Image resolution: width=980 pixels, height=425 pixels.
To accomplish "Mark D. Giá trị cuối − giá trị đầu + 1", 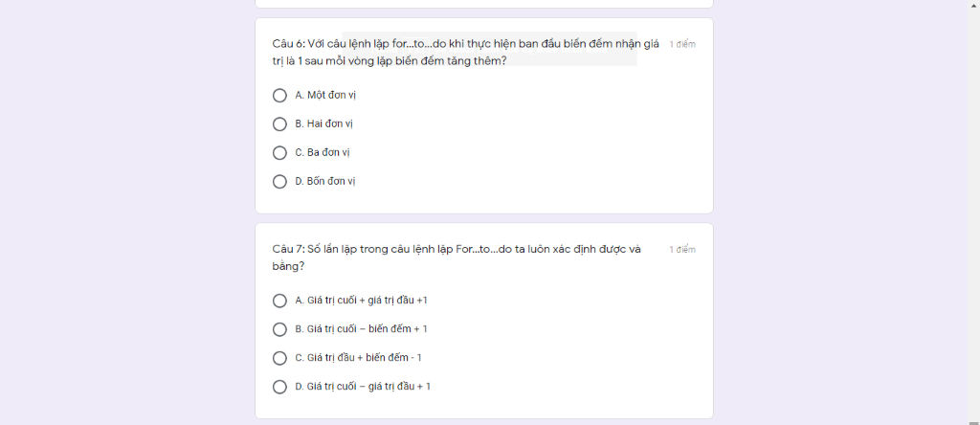I will coord(280,387).
